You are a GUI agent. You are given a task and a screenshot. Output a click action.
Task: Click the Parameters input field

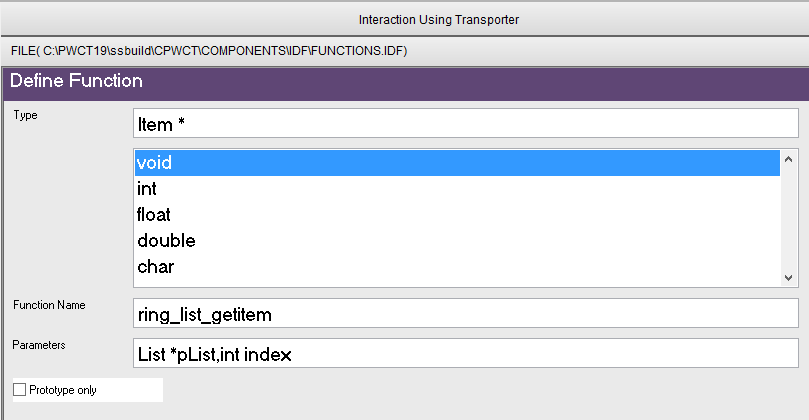point(466,353)
